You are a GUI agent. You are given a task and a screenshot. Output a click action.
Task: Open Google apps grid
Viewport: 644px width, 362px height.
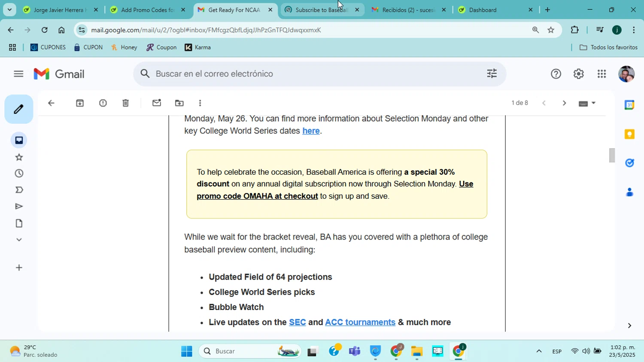pyautogui.click(x=602, y=74)
